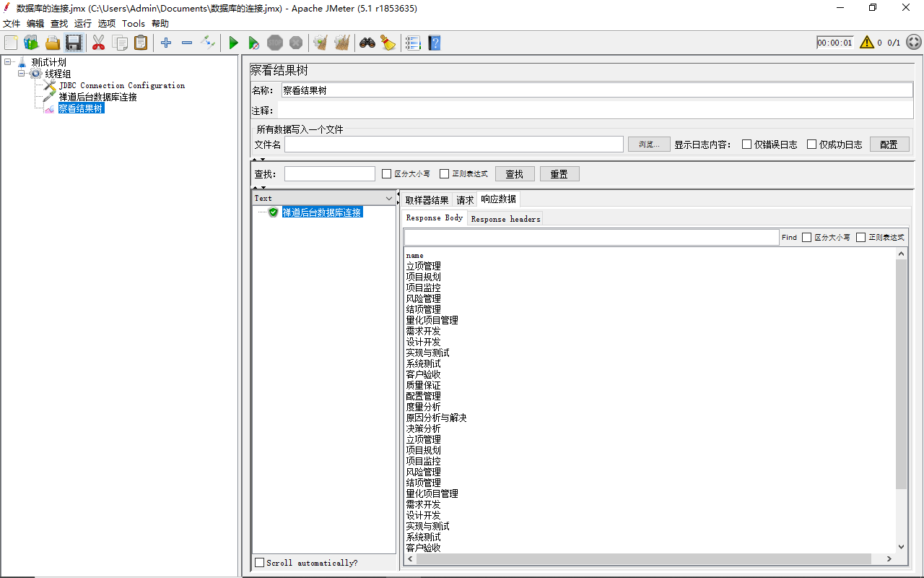The width and height of the screenshot is (924, 578).
Task: Click the warning triangle error indicator
Action: pos(867,43)
